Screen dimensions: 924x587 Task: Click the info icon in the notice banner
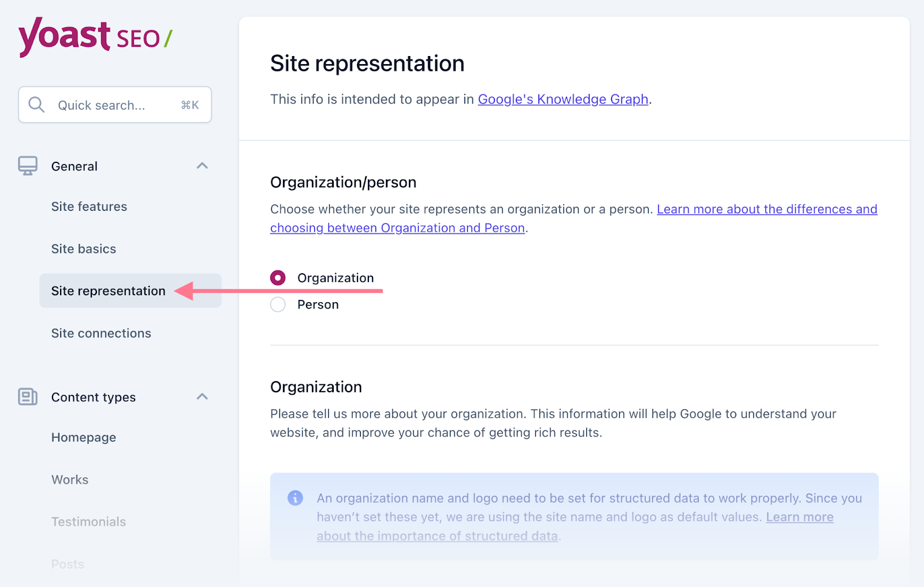(x=295, y=497)
